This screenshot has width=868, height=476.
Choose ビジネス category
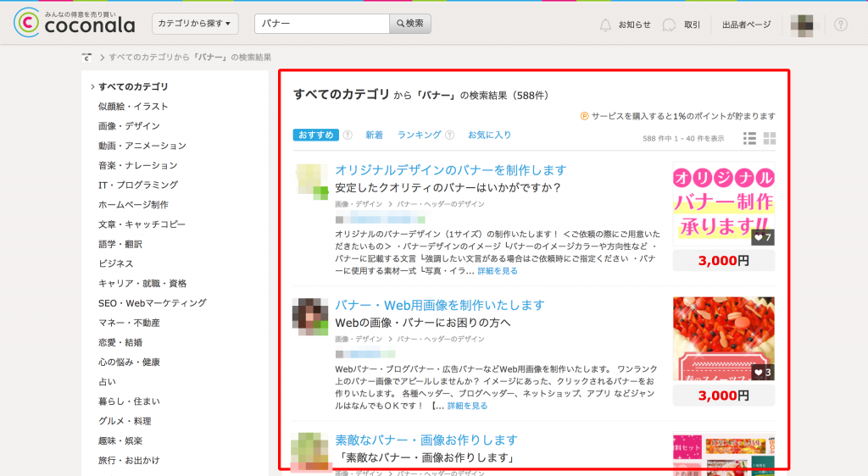[115, 263]
